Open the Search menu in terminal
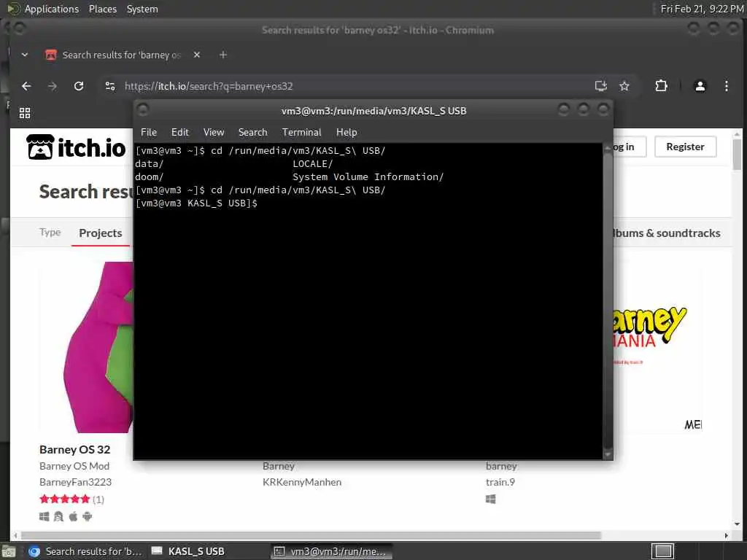This screenshot has height=560, width=747. (x=252, y=133)
